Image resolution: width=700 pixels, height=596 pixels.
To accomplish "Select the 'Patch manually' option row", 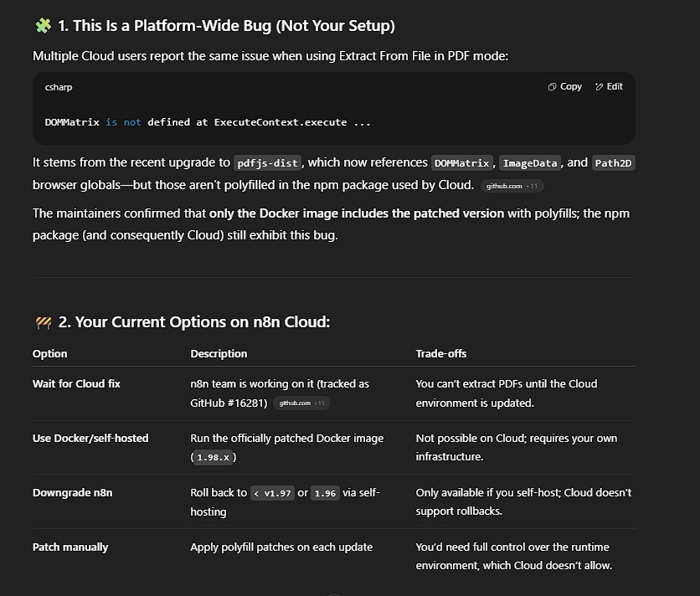I will 69,547.
